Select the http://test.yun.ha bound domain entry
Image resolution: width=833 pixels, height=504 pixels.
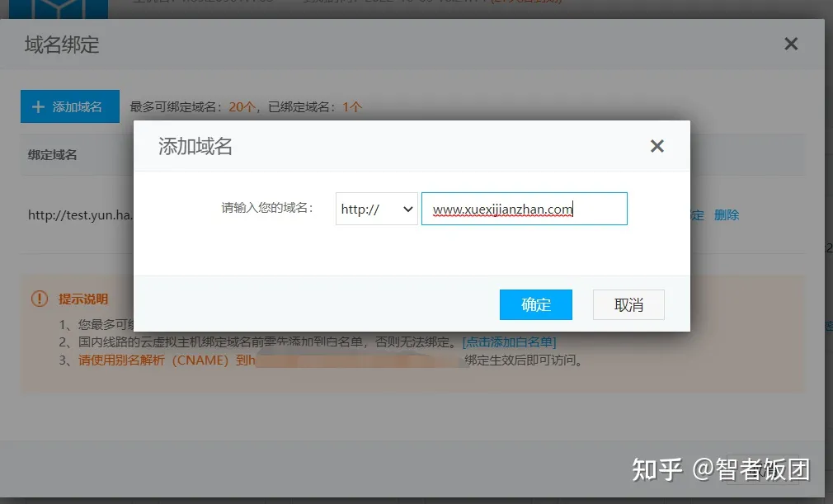tap(80, 215)
